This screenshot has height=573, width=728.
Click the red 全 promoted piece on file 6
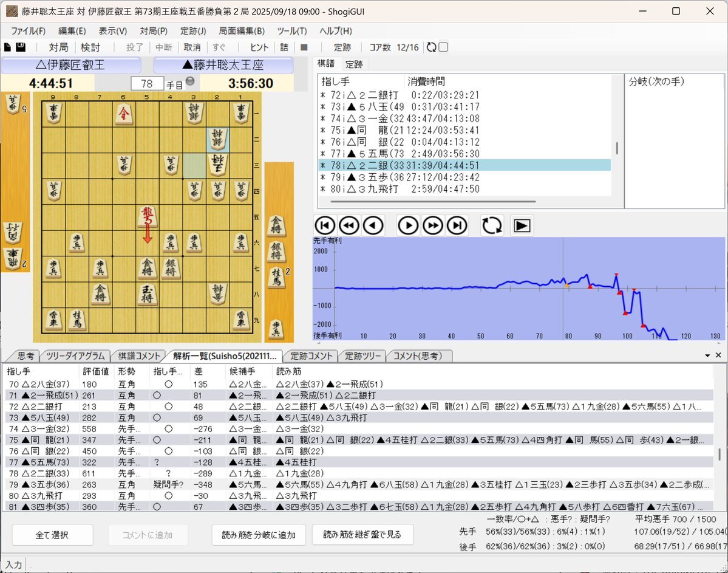tap(123, 114)
